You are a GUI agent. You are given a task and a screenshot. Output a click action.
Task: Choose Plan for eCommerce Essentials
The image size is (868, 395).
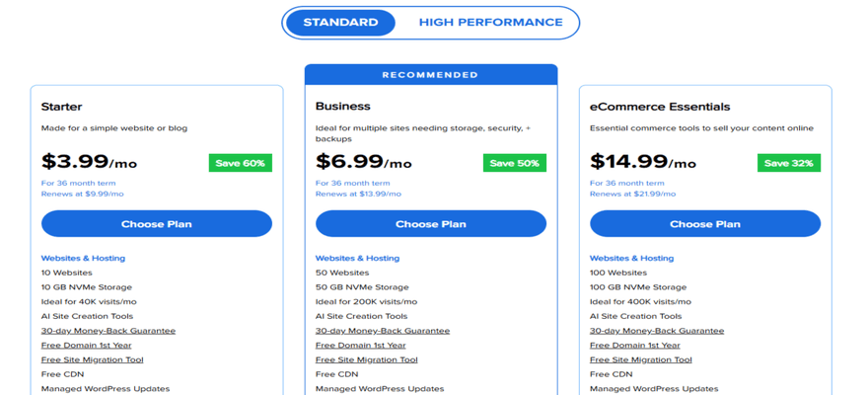pos(705,224)
